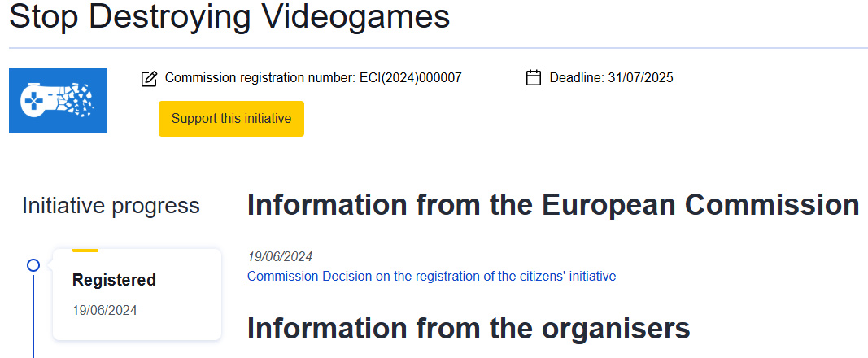Click the pencil icon beside registration number
The image size is (868, 358).
149,79
